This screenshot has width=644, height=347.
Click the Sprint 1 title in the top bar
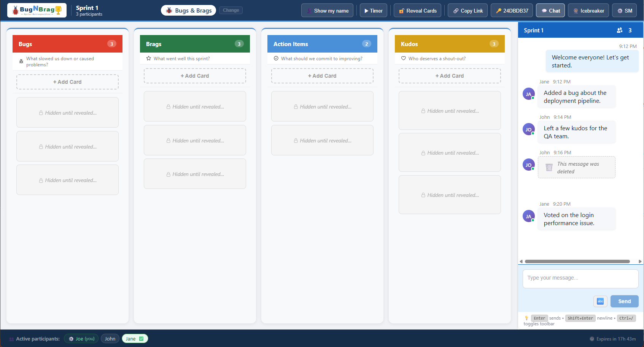(x=87, y=8)
